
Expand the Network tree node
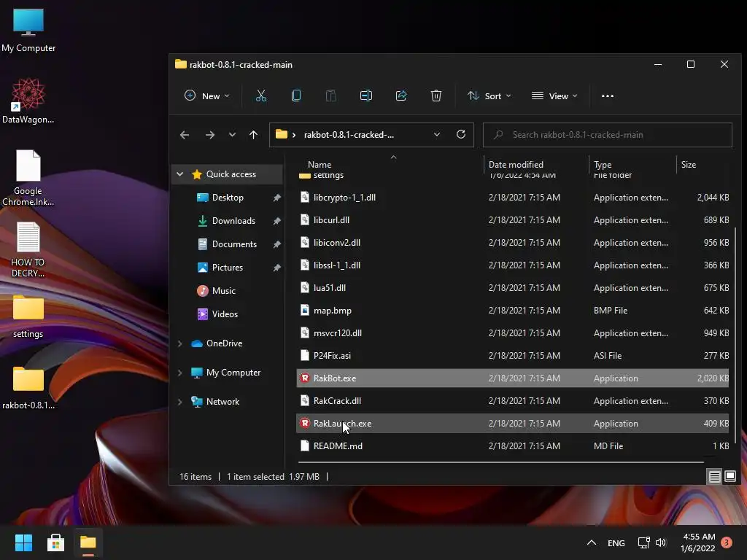pos(180,402)
